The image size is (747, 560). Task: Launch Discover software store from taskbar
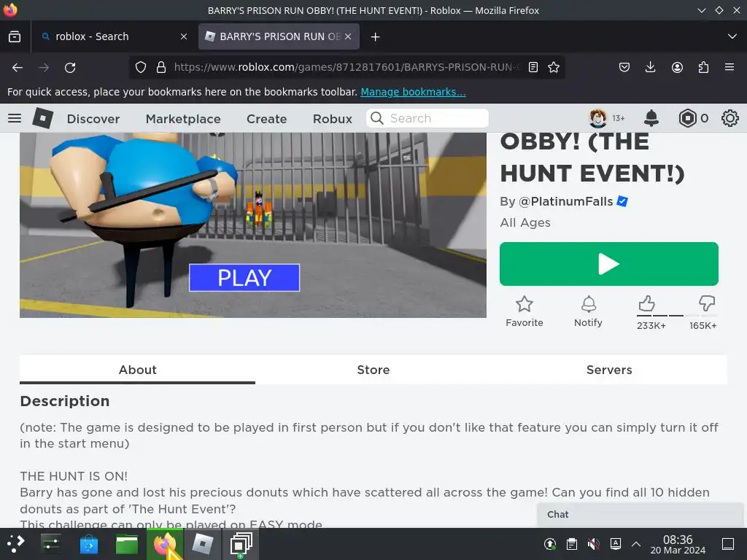coord(88,544)
